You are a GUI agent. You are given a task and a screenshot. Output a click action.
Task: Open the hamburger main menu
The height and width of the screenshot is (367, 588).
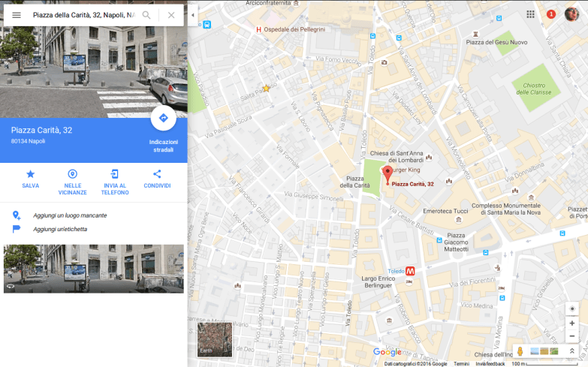pyautogui.click(x=17, y=15)
